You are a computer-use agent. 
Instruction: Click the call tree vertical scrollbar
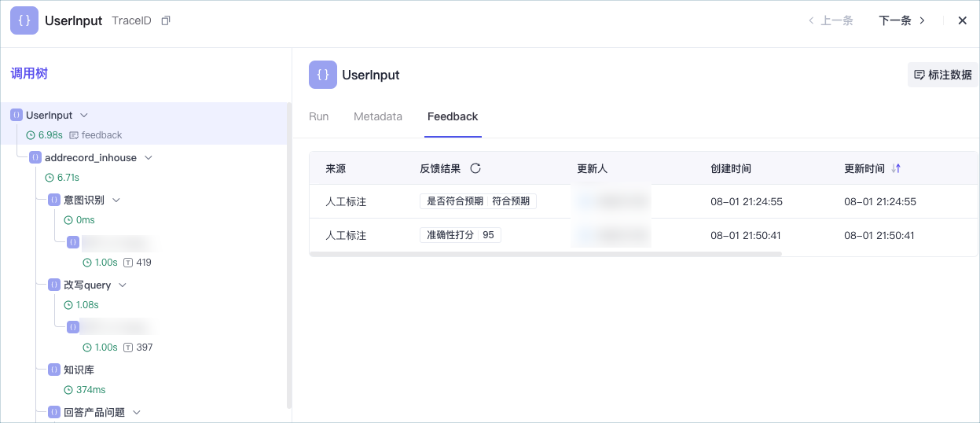289,256
